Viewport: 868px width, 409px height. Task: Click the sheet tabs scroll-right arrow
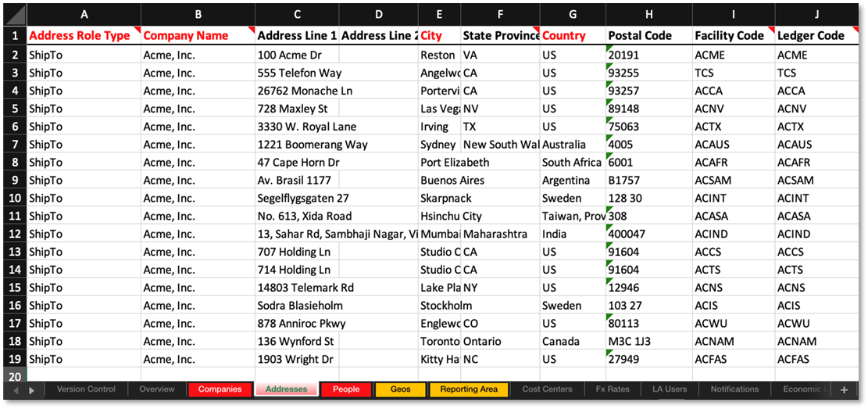click(x=31, y=390)
